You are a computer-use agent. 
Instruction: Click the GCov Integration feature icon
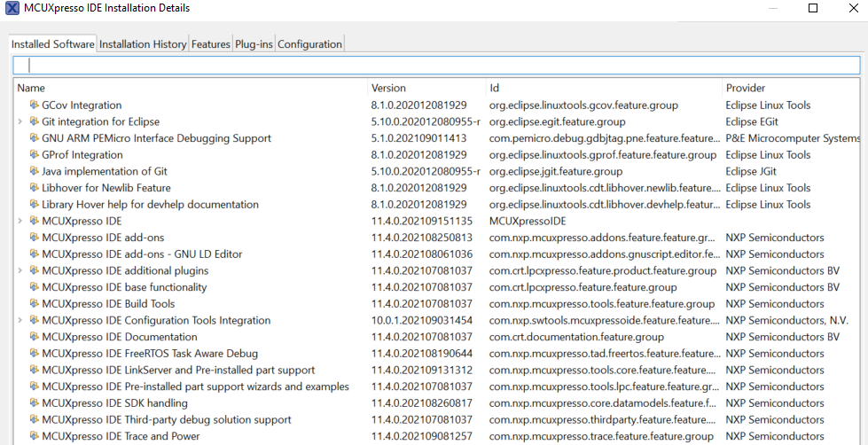[35, 105]
